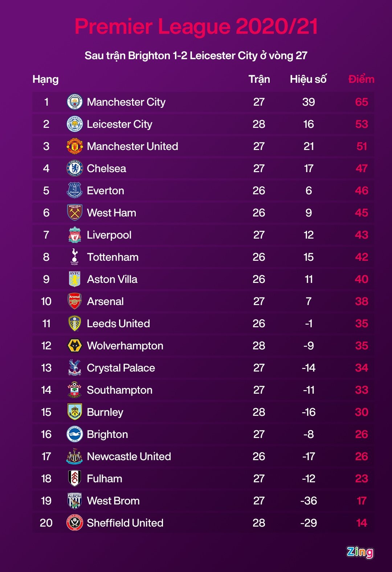Click the Sheffield United crest
The image size is (392, 572).
pyautogui.click(x=75, y=523)
